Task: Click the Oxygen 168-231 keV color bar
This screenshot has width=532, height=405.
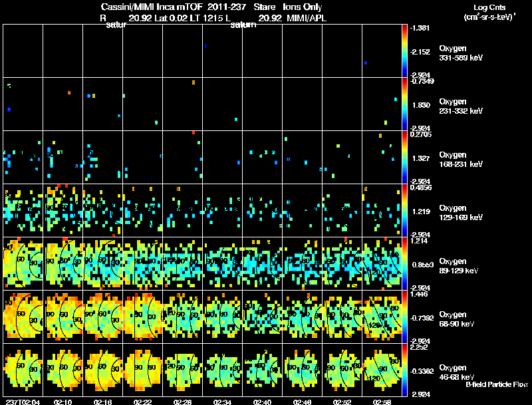Action: pos(404,158)
